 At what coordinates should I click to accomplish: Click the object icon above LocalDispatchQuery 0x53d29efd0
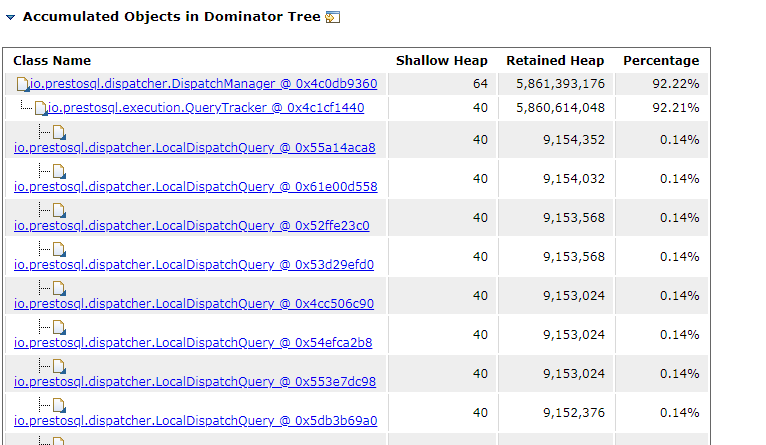[59, 249]
